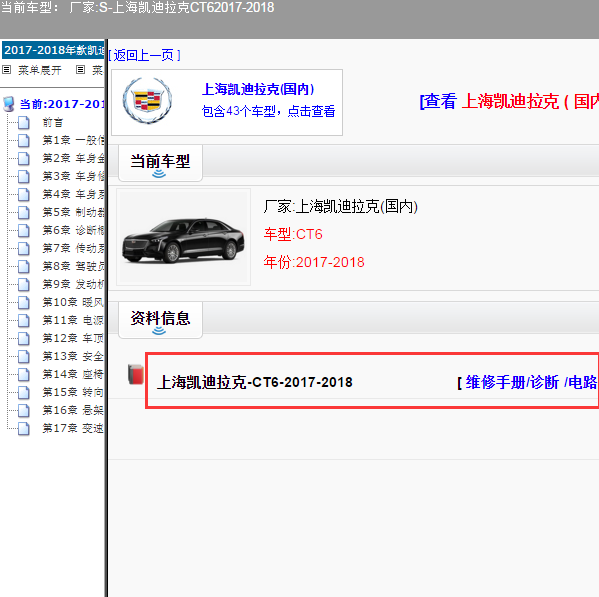This screenshot has height=597, width=599.
Task: Click the page icon beside 第15章
Action: click(24, 392)
